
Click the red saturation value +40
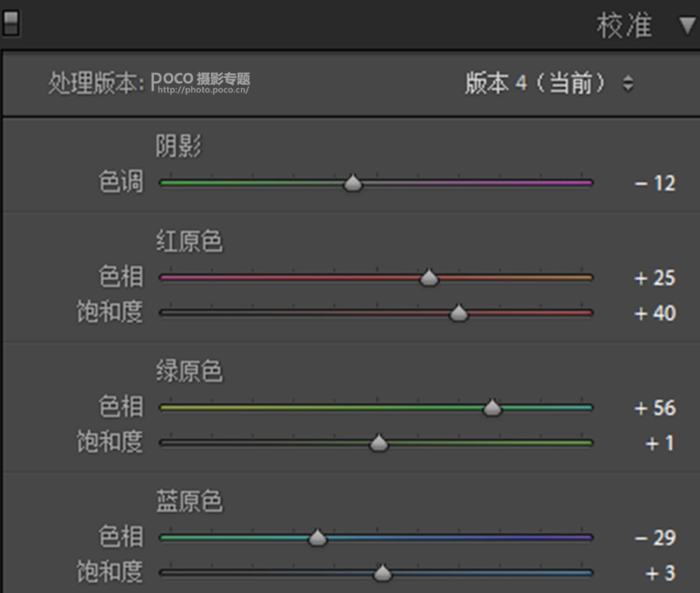(x=655, y=314)
